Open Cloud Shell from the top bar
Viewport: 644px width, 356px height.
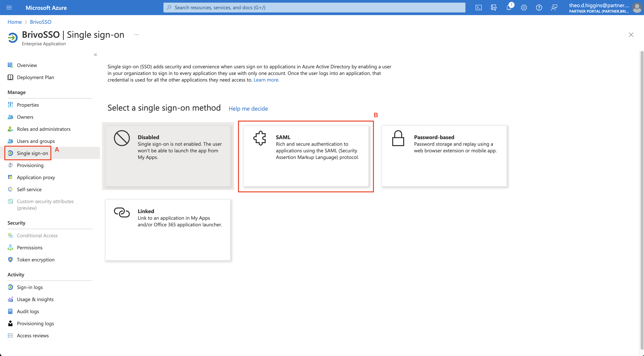click(x=478, y=8)
